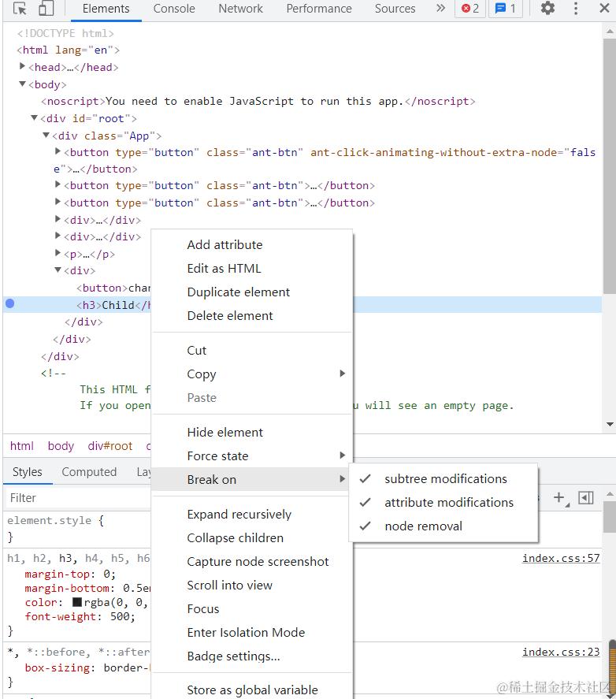
Task: Expand the second ant-btn button node
Action: pyautogui.click(x=58, y=184)
